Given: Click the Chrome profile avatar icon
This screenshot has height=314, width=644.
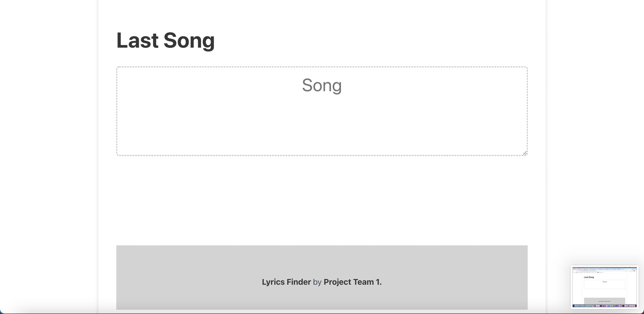Looking at the screenshot, I should 634,271.
